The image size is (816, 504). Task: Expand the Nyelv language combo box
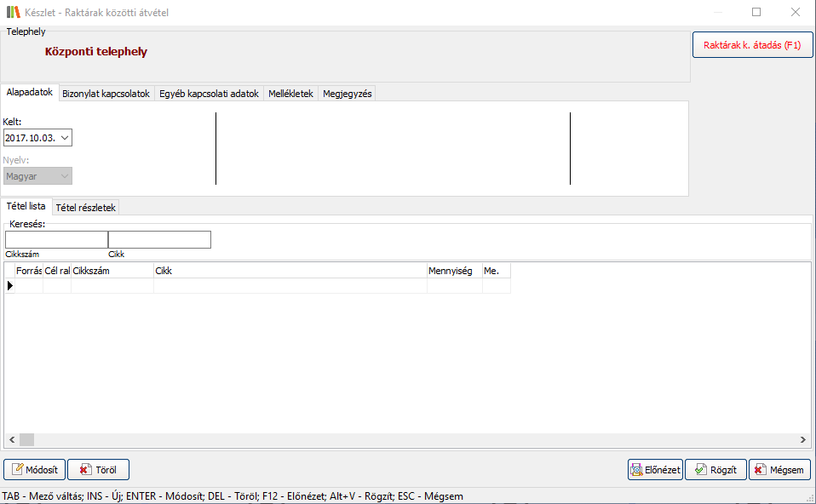coord(64,175)
